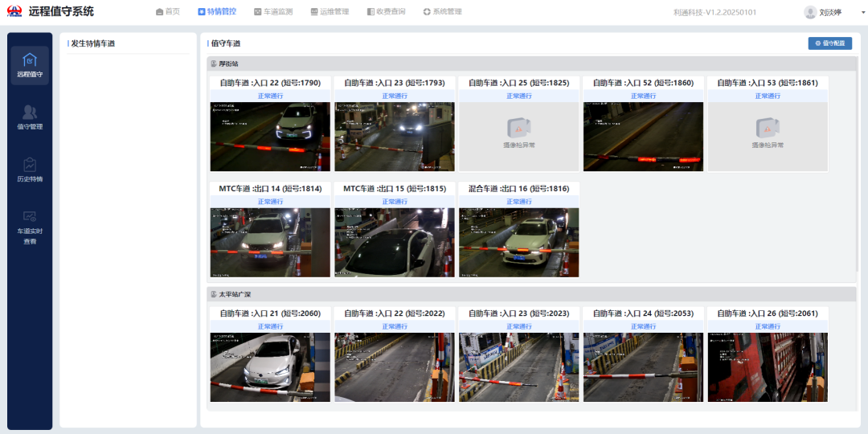Image resolution: width=868 pixels, height=434 pixels.
Task: Click the 摄像枪异常 label under 入口 53
Action: point(768,145)
